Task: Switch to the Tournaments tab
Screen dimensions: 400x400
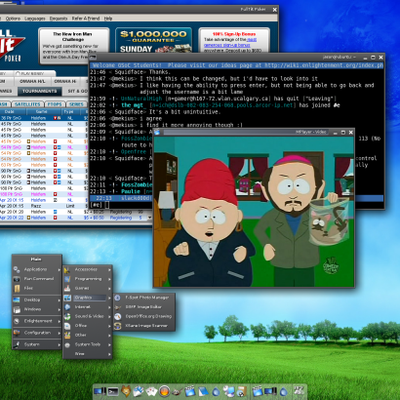Action: point(40,91)
